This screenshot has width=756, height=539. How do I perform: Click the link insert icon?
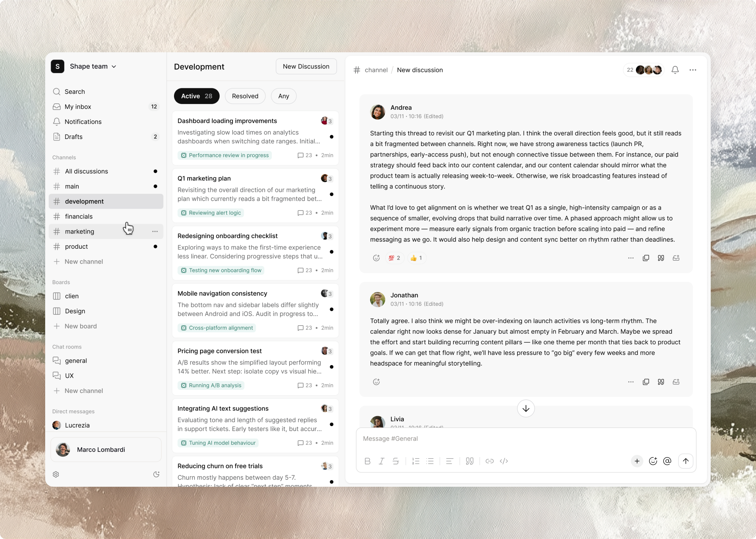(490, 461)
